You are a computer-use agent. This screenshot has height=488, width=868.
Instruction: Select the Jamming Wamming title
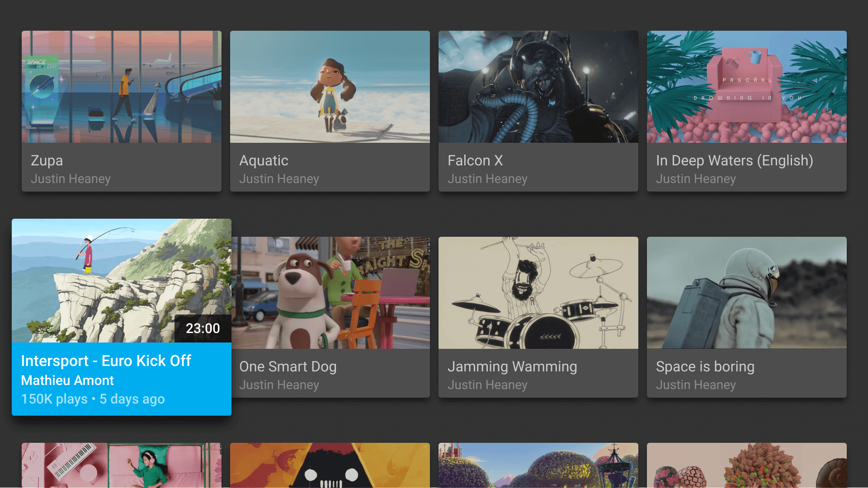click(x=512, y=366)
